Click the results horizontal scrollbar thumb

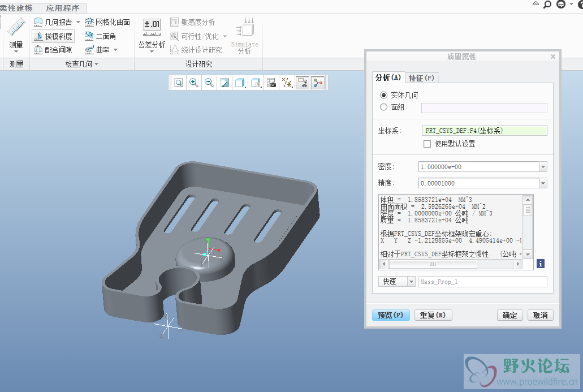pyautogui.click(x=433, y=264)
